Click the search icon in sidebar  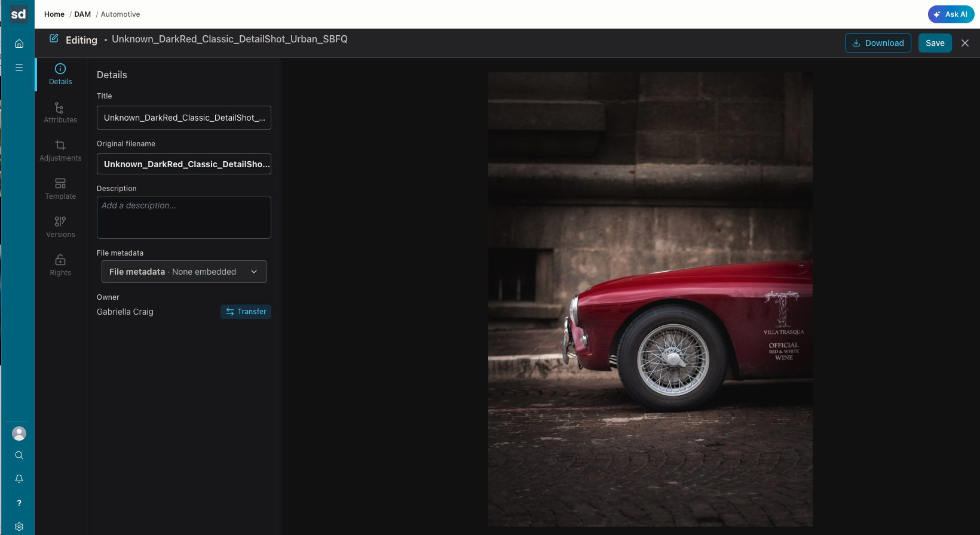click(x=19, y=456)
